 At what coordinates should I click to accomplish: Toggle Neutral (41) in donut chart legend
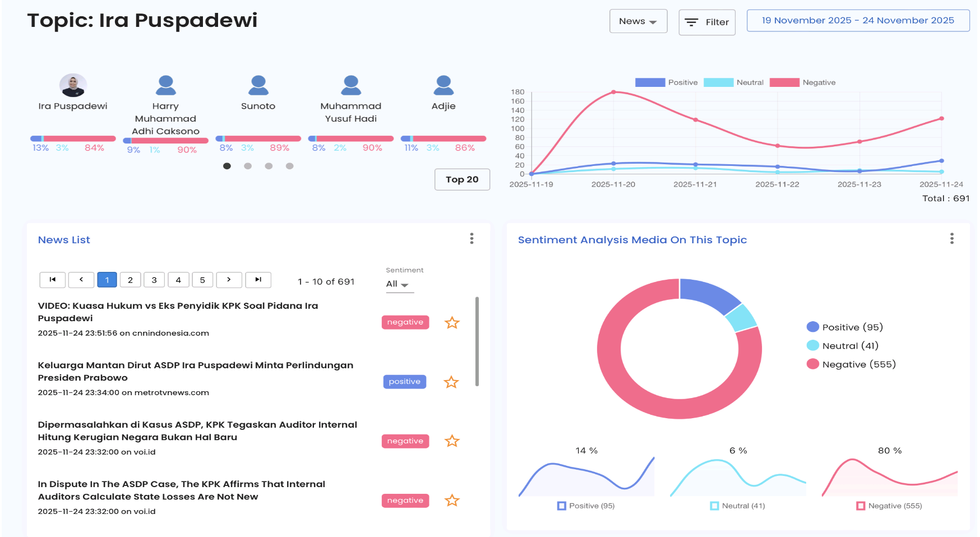click(x=843, y=346)
